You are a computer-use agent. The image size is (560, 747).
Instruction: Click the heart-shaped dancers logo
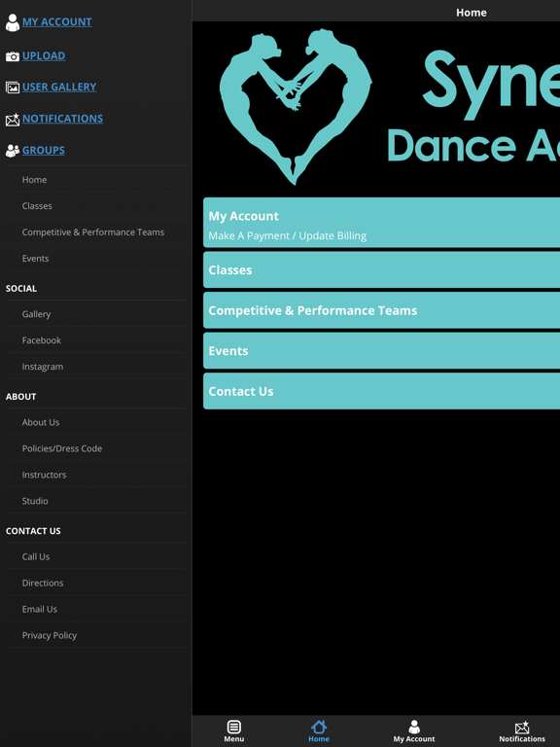296,107
